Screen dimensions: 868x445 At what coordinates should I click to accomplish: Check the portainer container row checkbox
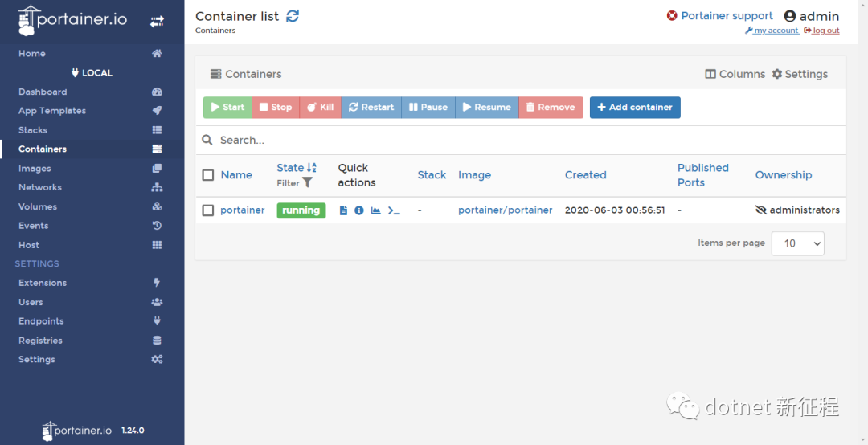coord(208,210)
